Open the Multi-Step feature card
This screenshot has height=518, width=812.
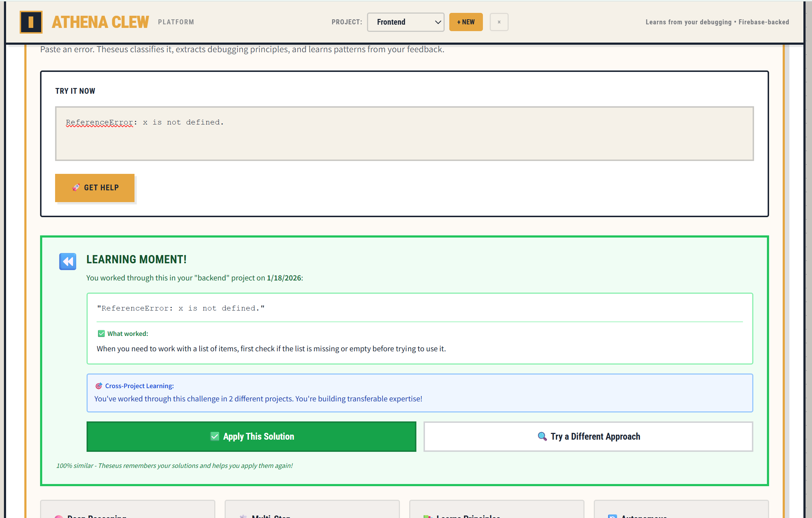tap(312, 511)
